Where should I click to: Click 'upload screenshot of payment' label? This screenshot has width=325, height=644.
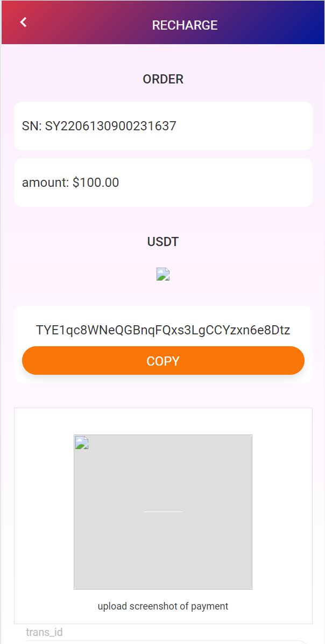(x=163, y=606)
